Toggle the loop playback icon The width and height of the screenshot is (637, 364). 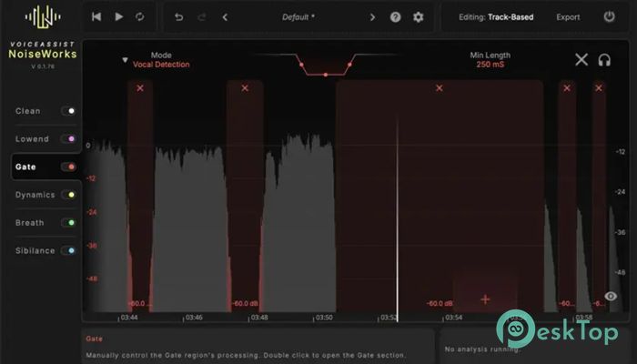tap(140, 16)
